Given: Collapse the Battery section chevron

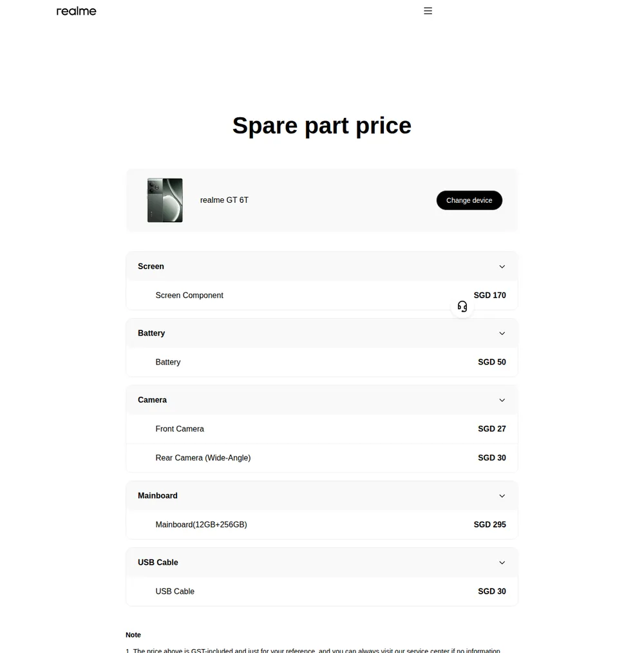Looking at the screenshot, I should pyautogui.click(x=502, y=333).
